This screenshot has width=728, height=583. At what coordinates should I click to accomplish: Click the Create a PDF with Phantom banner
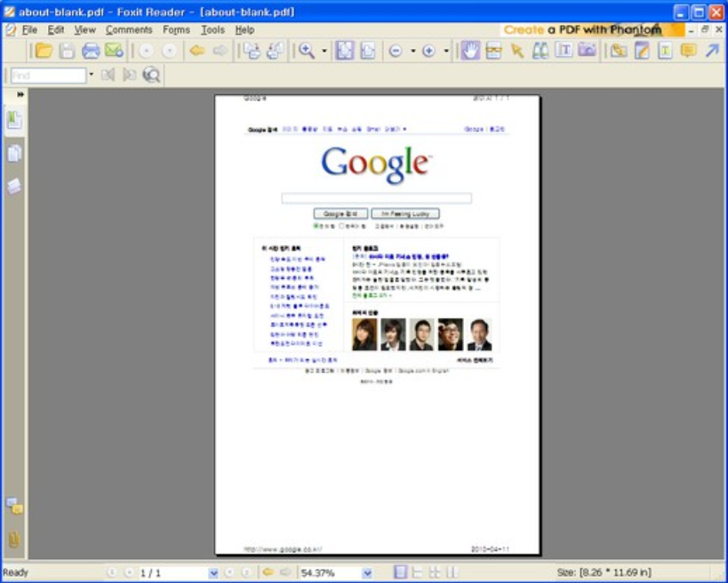(592, 29)
